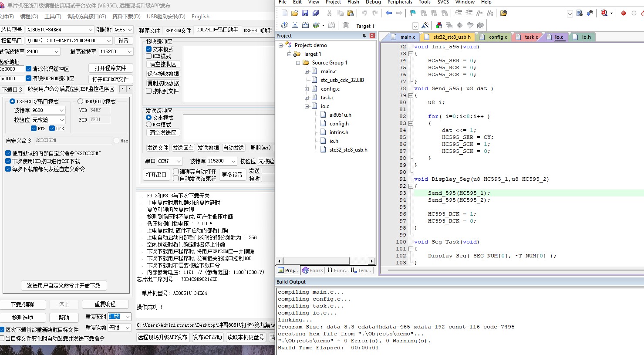
Task: Paste from the clipboard in the Keil toolbar
Action: (x=350, y=13)
